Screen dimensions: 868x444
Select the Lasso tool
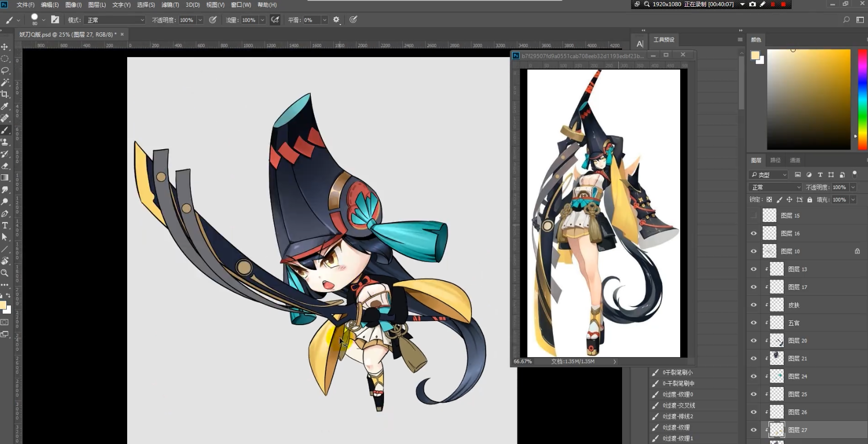5,71
